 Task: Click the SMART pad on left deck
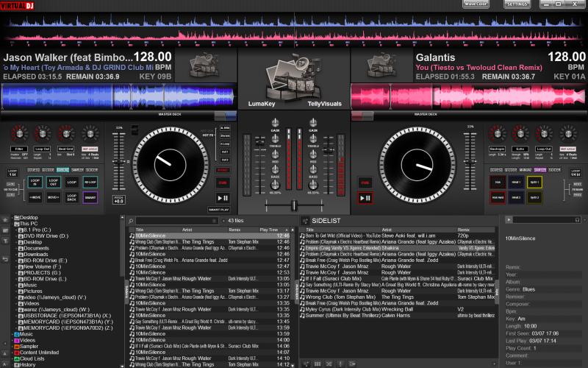[x=90, y=197]
